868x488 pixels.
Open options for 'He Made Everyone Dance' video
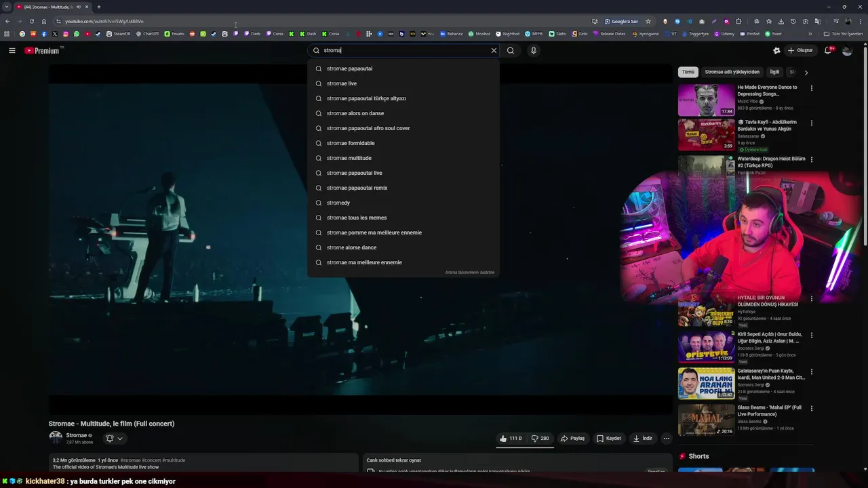click(x=811, y=88)
